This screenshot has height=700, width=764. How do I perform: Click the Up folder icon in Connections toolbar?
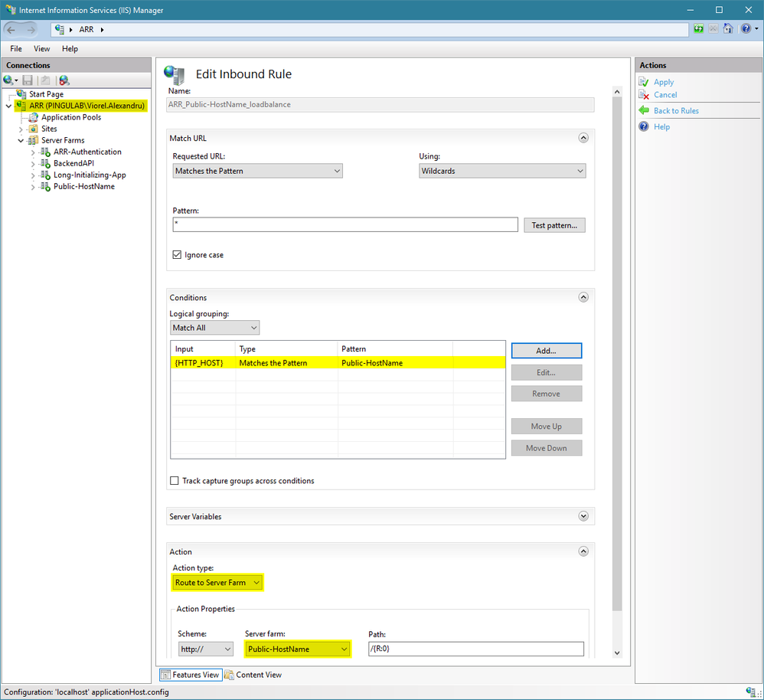tap(45, 80)
